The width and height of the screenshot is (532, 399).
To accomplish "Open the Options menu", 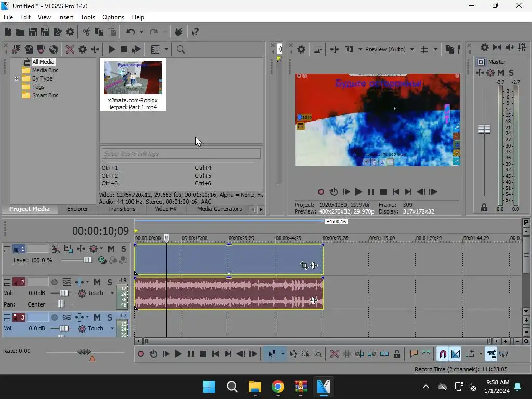I will point(113,17).
